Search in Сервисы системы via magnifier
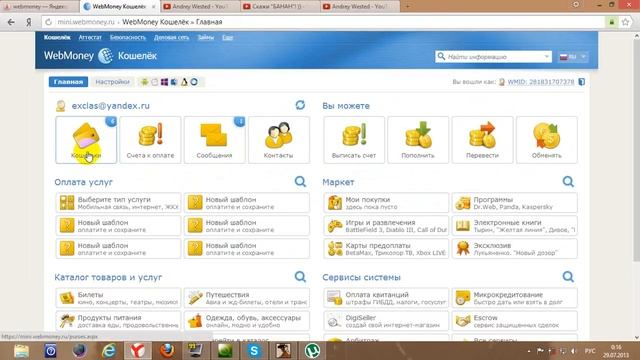The height and width of the screenshot is (360, 640). click(x=568, y=277)
